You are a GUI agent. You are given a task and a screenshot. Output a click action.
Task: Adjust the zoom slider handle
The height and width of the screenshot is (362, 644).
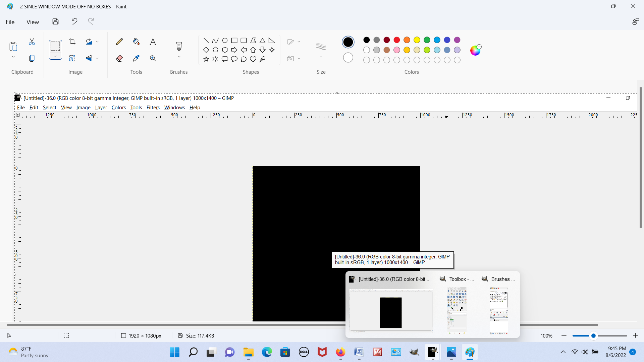pos(593,336)
